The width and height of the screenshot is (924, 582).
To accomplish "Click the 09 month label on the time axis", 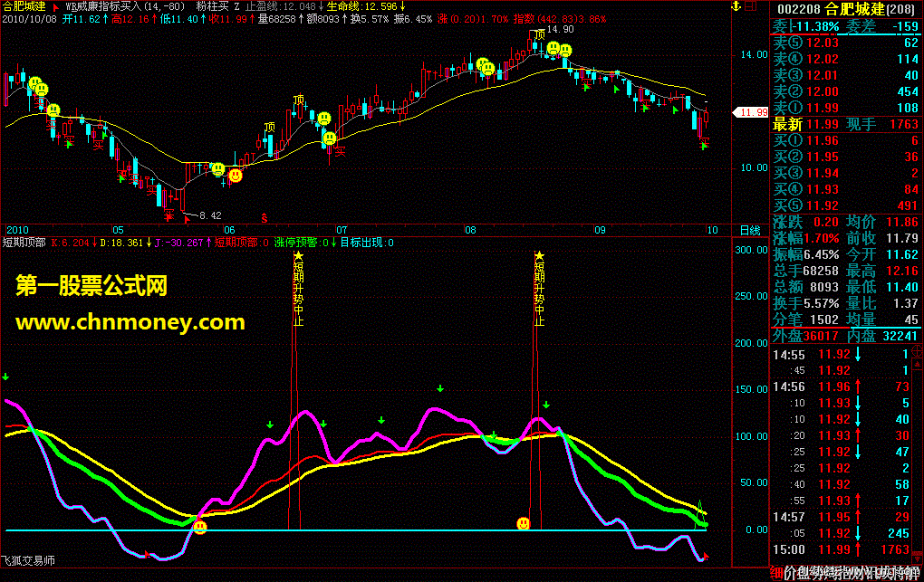I will pos(600,230).
